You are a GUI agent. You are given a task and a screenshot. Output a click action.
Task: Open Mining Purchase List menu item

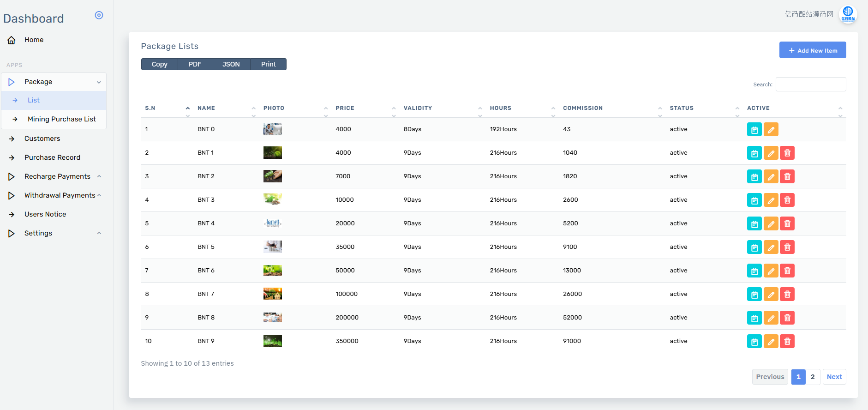coord(61,119)
